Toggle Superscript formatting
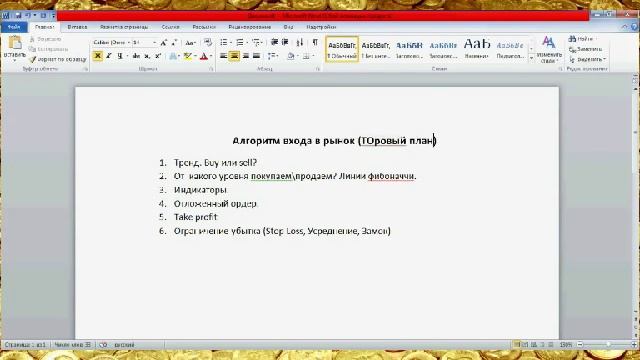This screenshot has width=640, height=360. click(x=158, y=56)
